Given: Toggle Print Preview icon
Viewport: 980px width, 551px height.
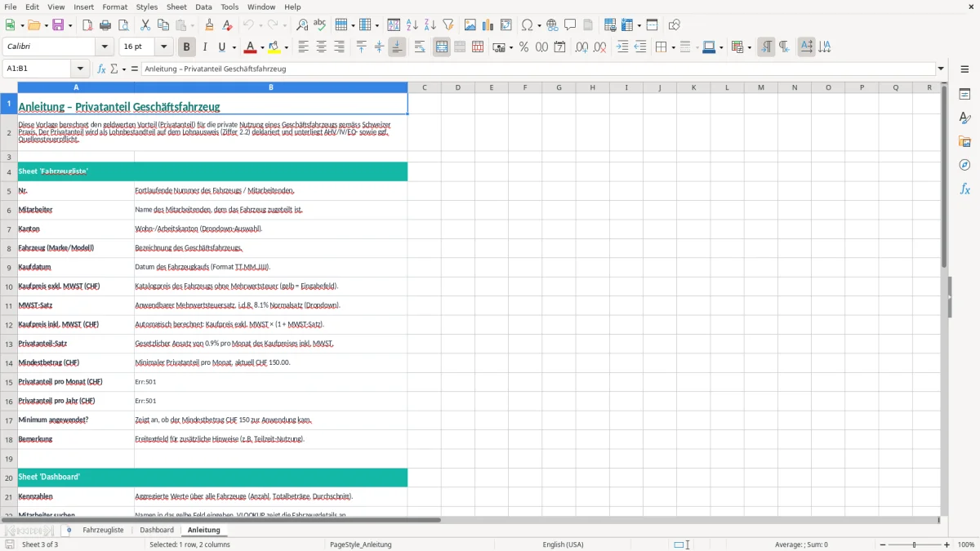Looking at the screenshot, I should point(122,25).
